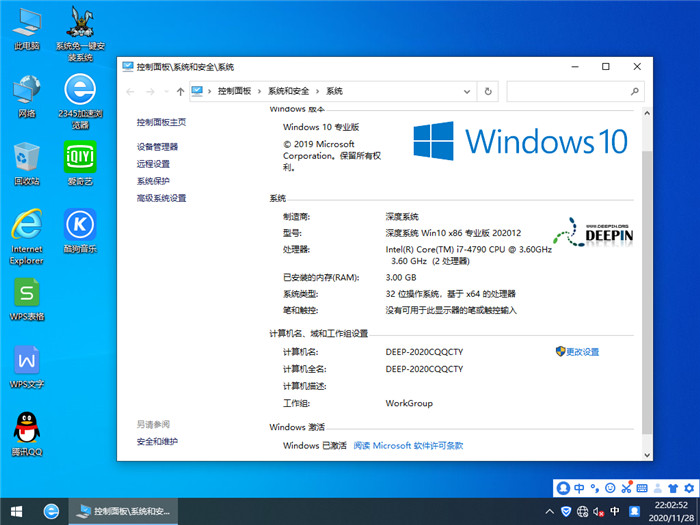
Task: Toggle the IME punctuation mode button
Action: point(595,488)
